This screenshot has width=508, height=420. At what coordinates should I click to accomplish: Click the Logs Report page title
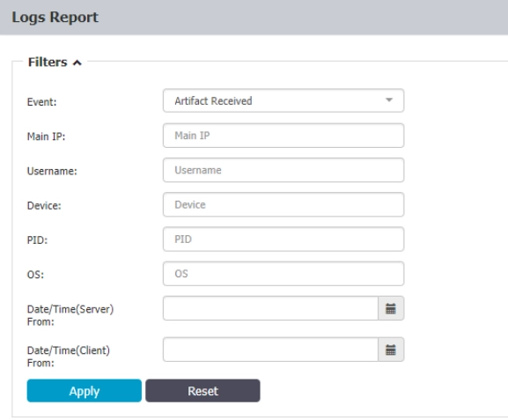tap(55, 18)
